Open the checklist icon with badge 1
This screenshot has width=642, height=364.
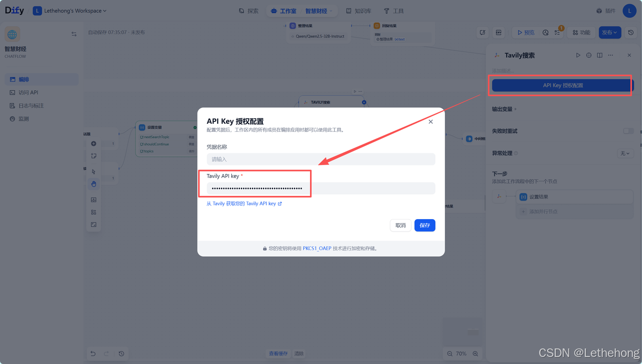[x=558, y=33]
